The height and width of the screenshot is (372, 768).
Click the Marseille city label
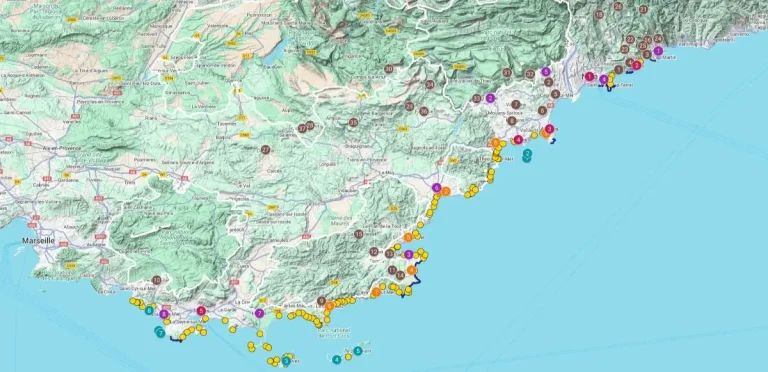click(37, 240)
